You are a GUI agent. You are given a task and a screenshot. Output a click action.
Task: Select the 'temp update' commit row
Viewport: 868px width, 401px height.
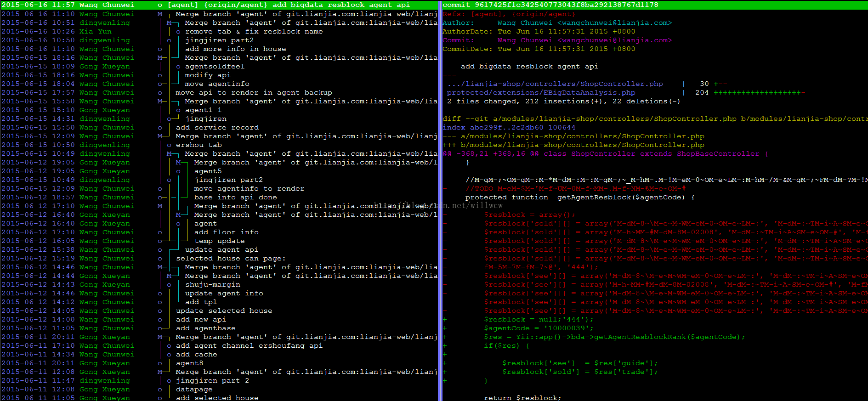point(219,241)
